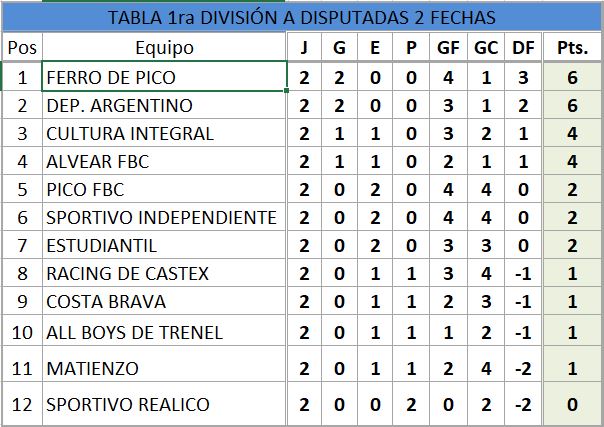The height and width of the screenshot is (427, 604).
Task: Click the RACING DE CASTEX cell
Action: click(164, 273)
